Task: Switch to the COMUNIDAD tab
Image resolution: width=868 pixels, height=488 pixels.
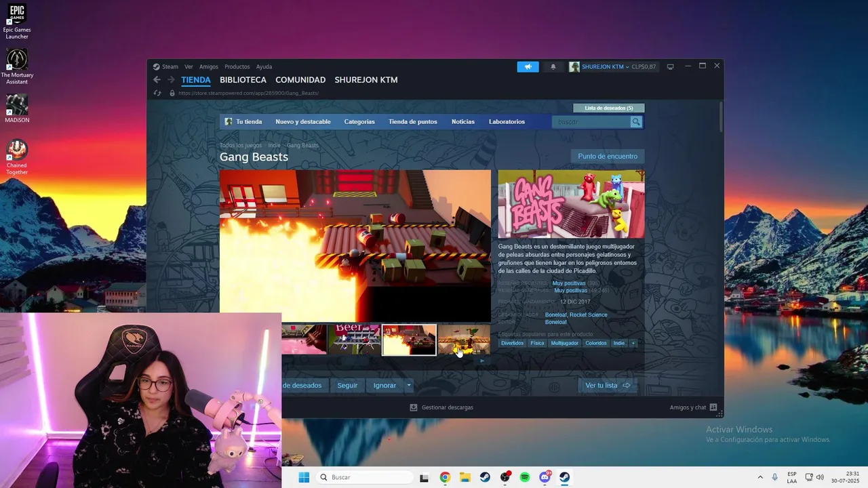Action: click(300, 80)
